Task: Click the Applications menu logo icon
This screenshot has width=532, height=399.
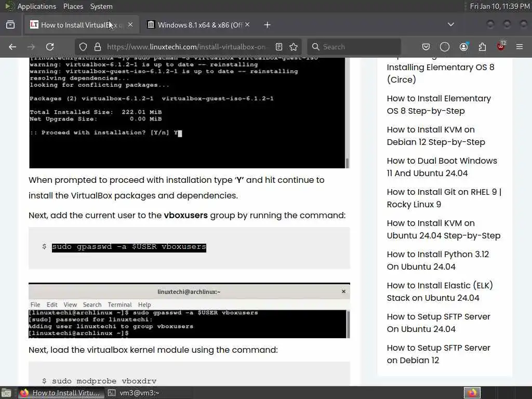Action: [x=9, y=6]
